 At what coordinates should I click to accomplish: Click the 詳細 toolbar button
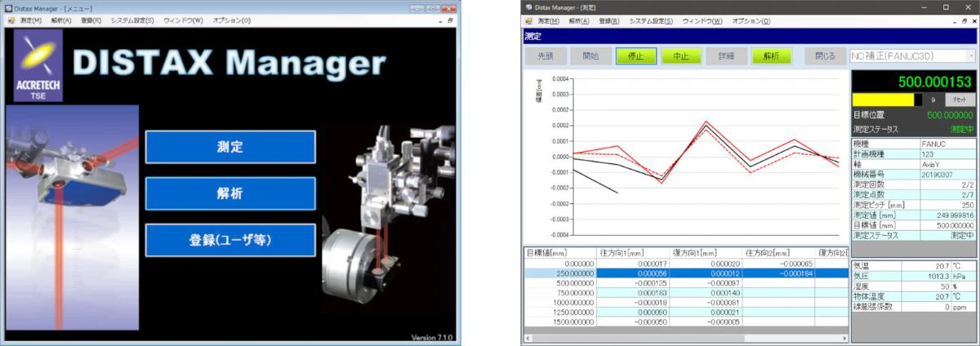tap(726, 56)
